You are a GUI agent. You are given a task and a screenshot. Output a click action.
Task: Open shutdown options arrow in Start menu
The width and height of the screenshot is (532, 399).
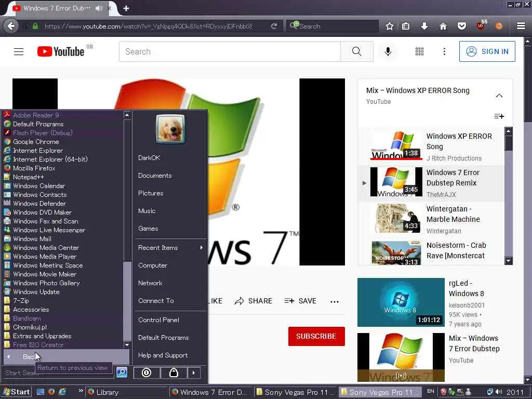pos(194,373)
